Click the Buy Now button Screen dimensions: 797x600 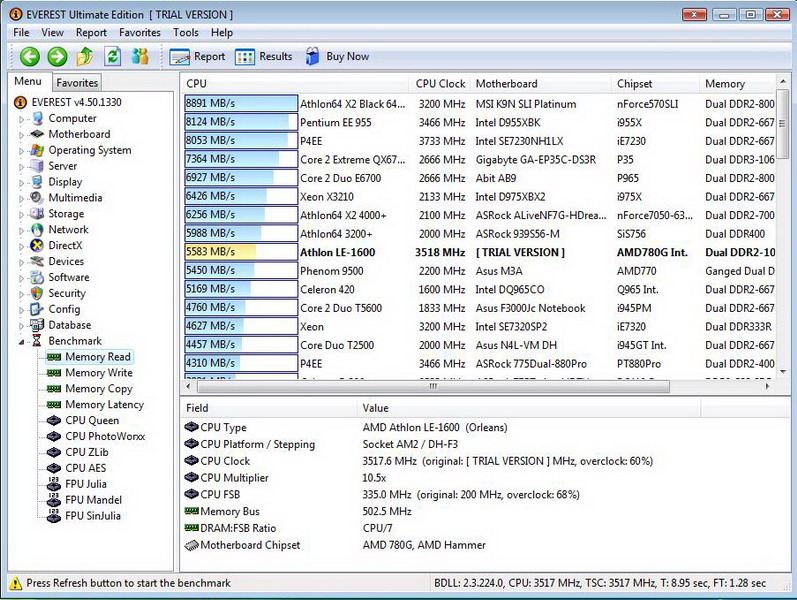click(x=337, y=57)
